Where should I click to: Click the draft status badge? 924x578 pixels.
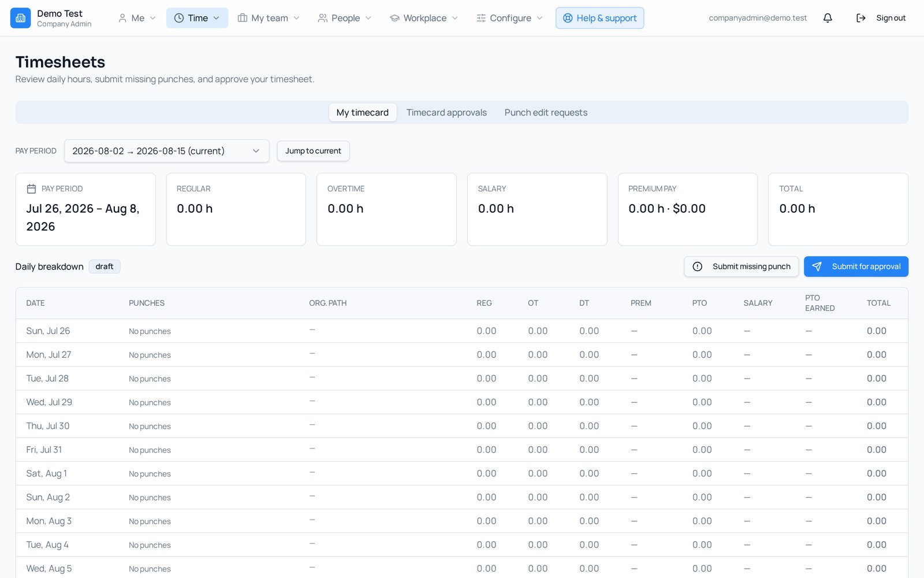pyautogui.click(x=105, y=266)
